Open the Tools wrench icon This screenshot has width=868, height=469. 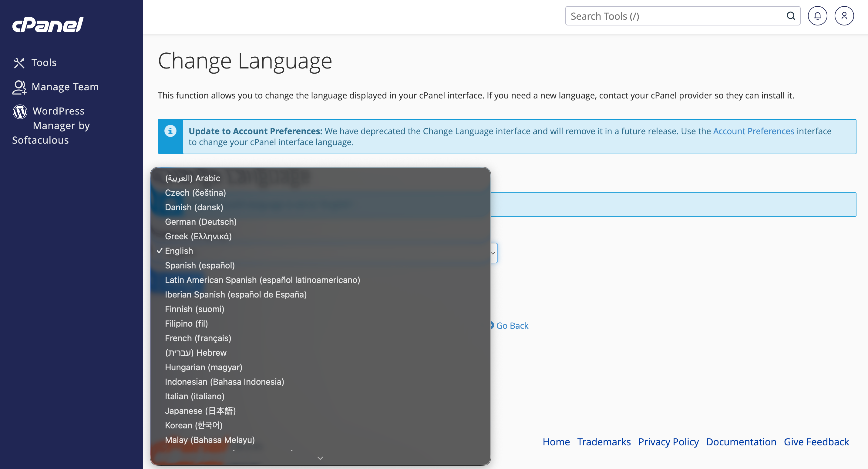coord(19,63)
